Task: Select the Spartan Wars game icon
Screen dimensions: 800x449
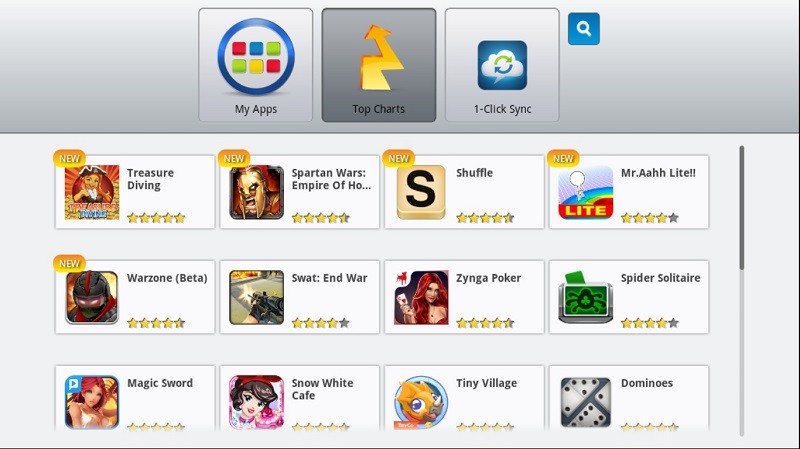Action: pos(257,192)
